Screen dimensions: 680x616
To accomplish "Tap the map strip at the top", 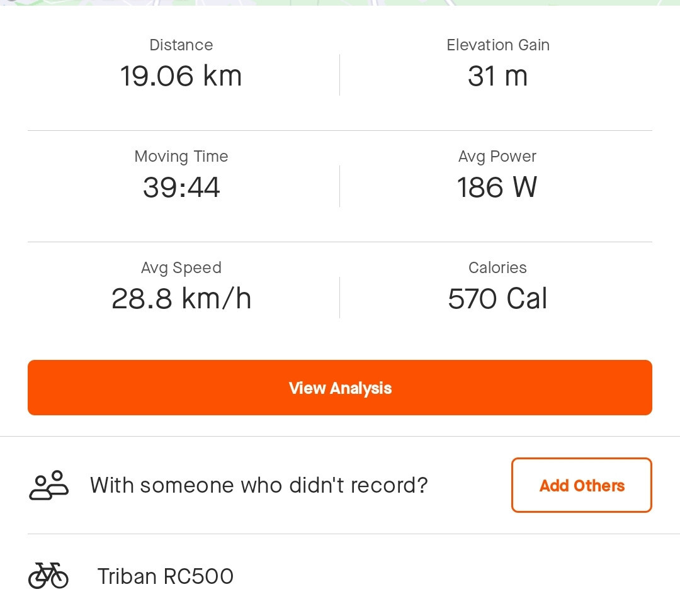I will pyautogui.click(x=340, y=3).
